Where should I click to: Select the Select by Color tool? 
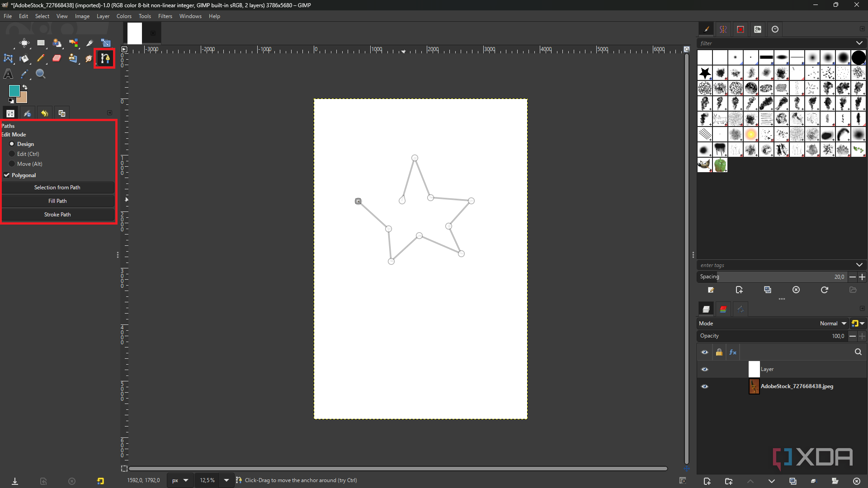point(73,43)
